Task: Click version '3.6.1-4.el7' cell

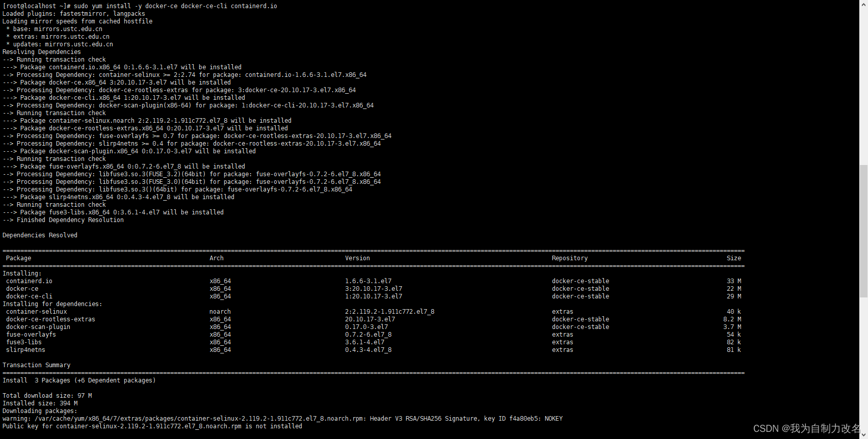Action: (365, 342)
